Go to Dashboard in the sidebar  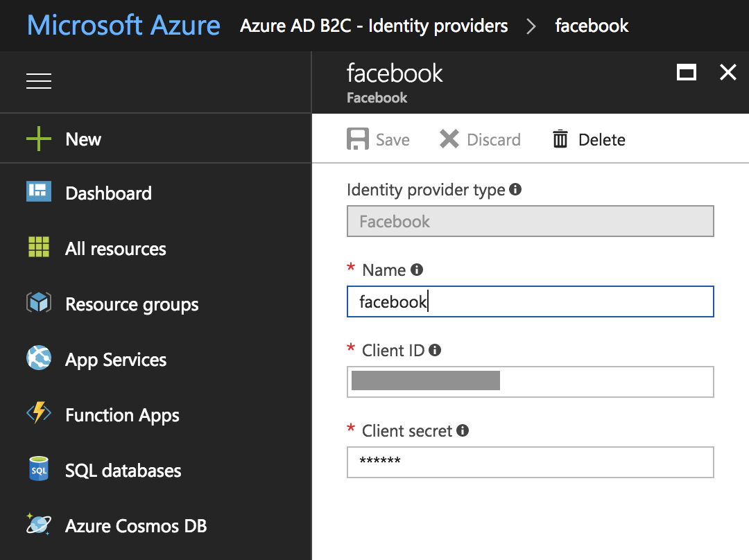(x=108, y=193)
